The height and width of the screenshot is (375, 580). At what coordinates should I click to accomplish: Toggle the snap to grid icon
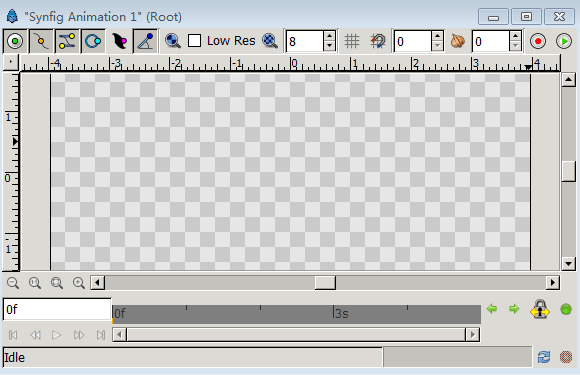pyautogui.click(x=378, y=41)
